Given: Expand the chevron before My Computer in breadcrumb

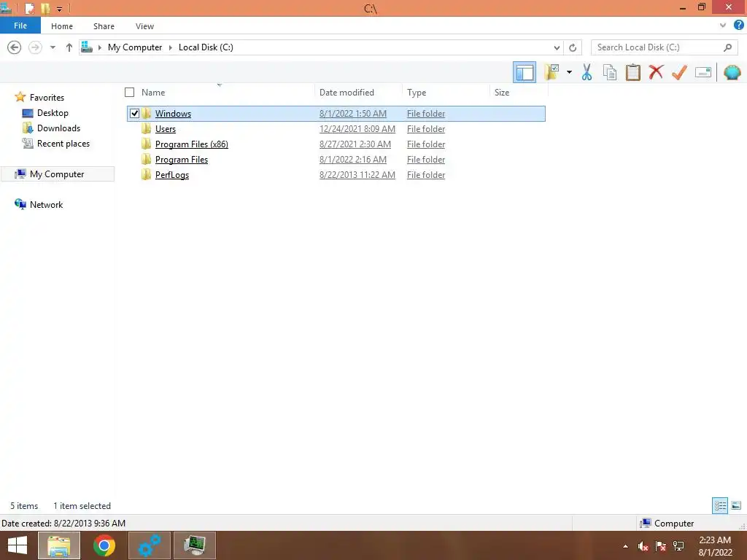Looking at the screenshot, I should coord(100,47).
